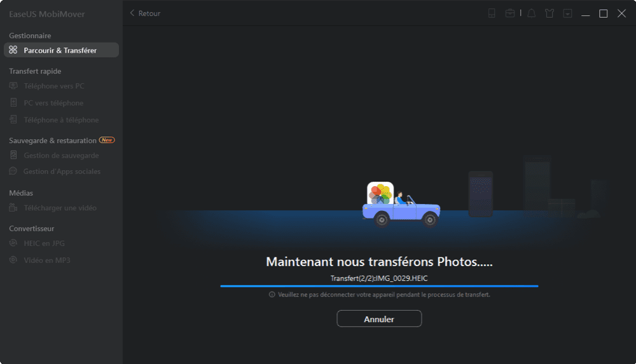Viewport: 636px width, 364px height.
Task: Click the device phone icon in title bar
Action: click(x=492, y=13)
